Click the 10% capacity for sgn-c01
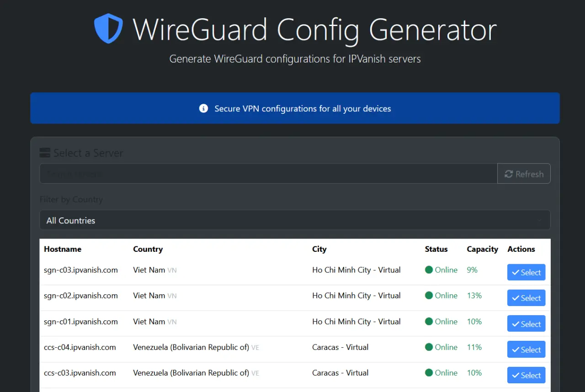The height and width of the screenshot is (392, 585). point(474,322)
